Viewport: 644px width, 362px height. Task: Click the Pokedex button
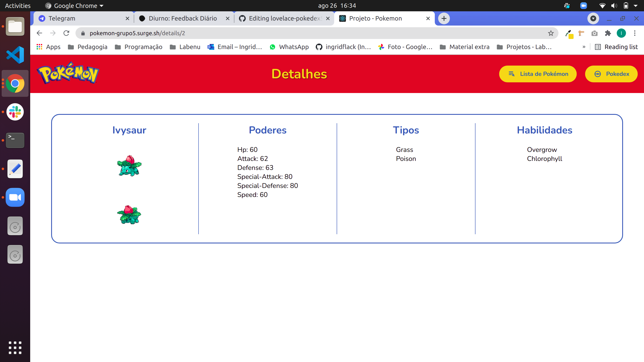pyautogui.click(x=611, y=74)
